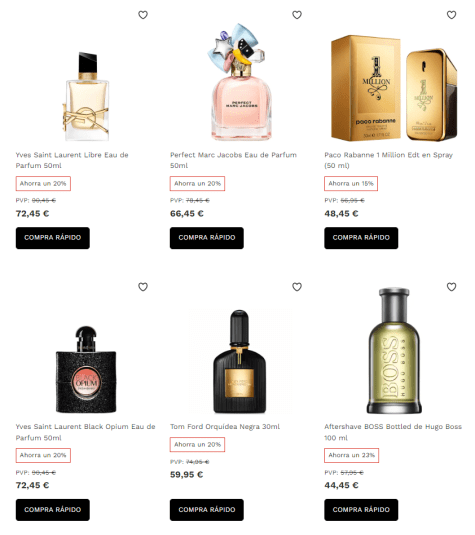Quick-buy the BOSS Bottled aftershave
475x535 pixels.
tap(361, 510)
